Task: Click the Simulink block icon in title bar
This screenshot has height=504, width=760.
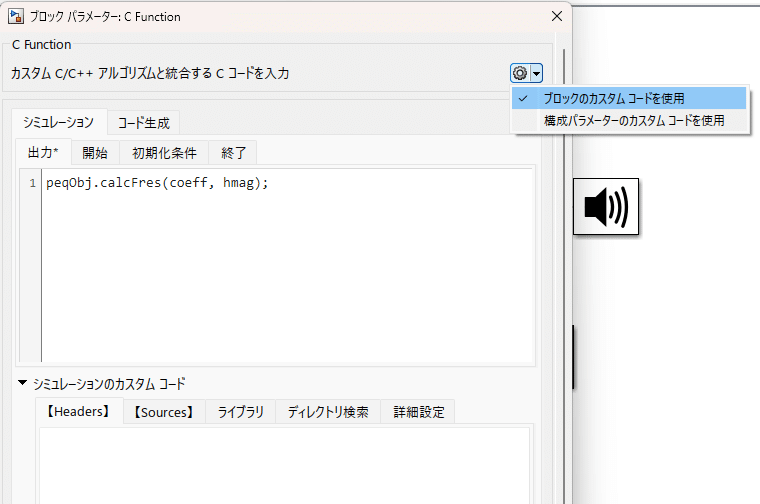Action: [16, 16]
